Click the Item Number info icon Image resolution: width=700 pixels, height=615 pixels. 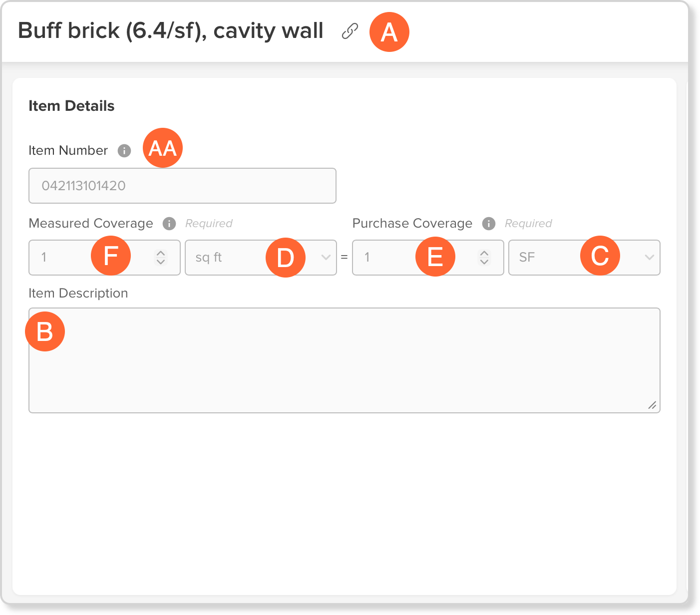point(124,150)
